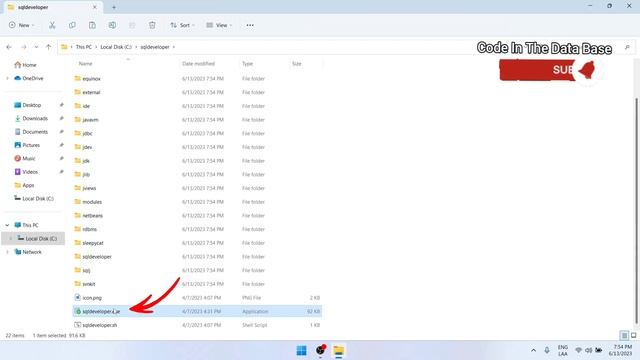Image resolution: width=640 pixels, height=360 pixels.
Task: Select the svnkit folder
Action: [198, 284]
